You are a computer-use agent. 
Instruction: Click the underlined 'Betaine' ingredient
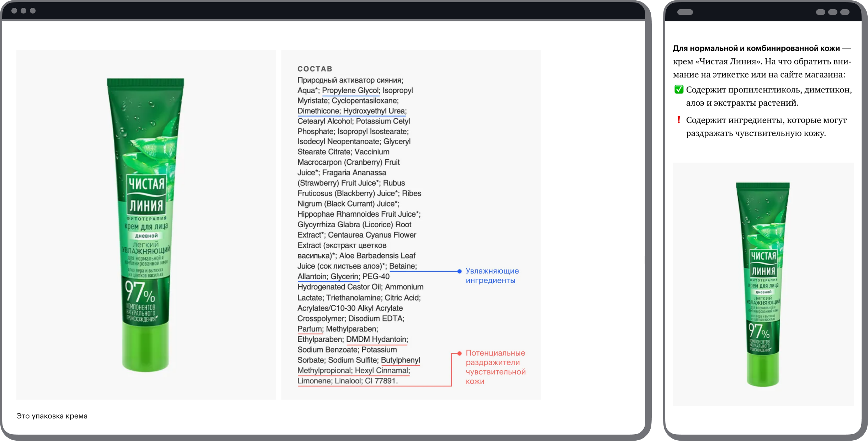(x=402, y=266)
